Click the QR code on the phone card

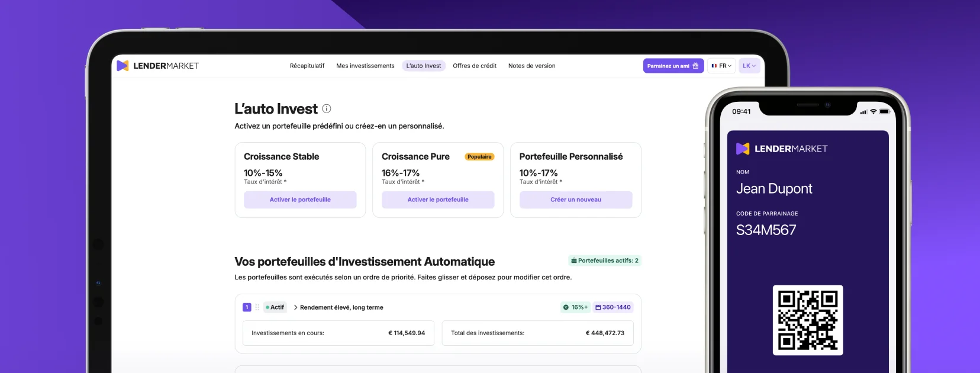click(807, 320)
